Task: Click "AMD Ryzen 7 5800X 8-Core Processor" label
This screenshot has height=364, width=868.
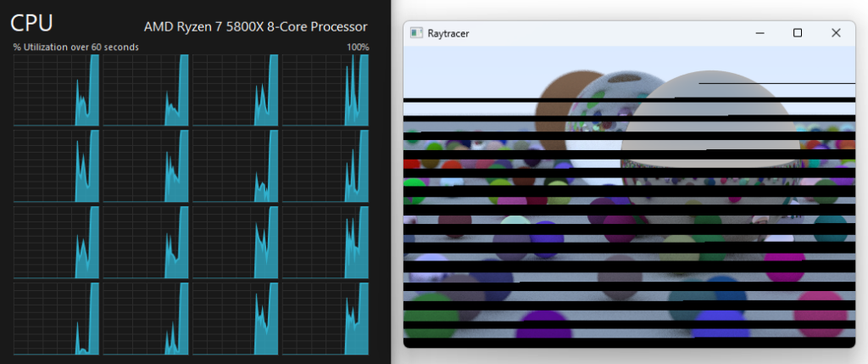Action: tap(255, 26)
